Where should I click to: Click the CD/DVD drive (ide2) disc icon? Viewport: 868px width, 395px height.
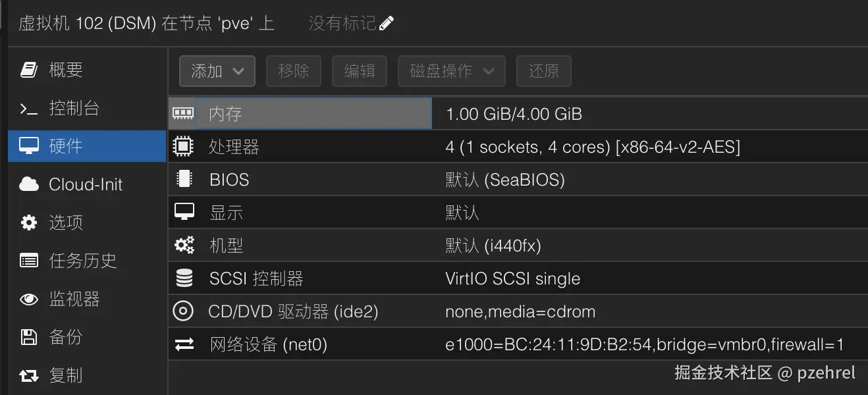point(183,311)
